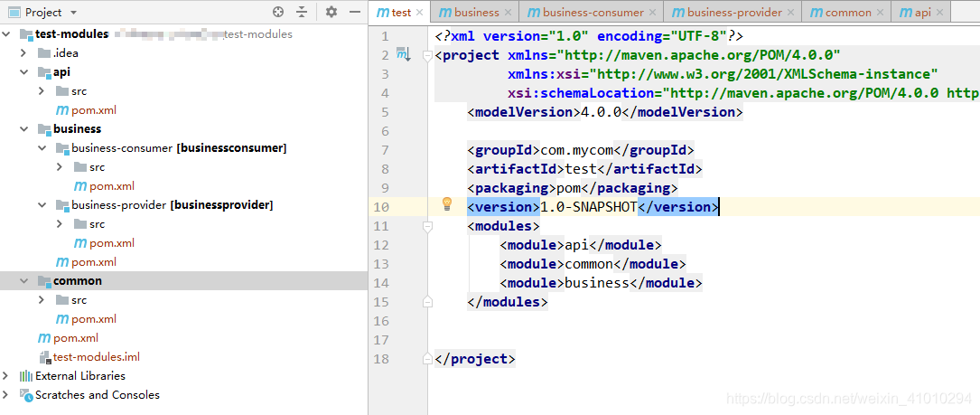Image resolution: width=980 pixels, height=415 pixels.
Task: Close the business-provider editor tab
Action: pos(790,13)
